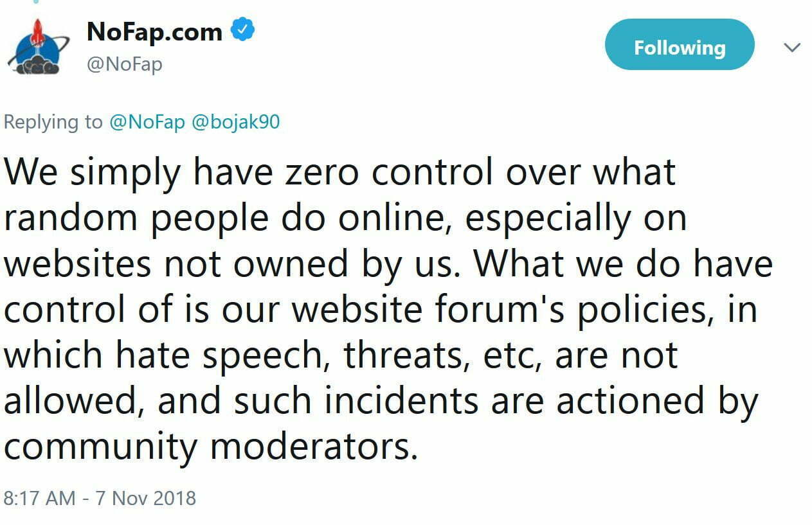This screenshot has height=525, width=812.
Task: Click the @NoFap handle below the name
Action: point(124,65)
